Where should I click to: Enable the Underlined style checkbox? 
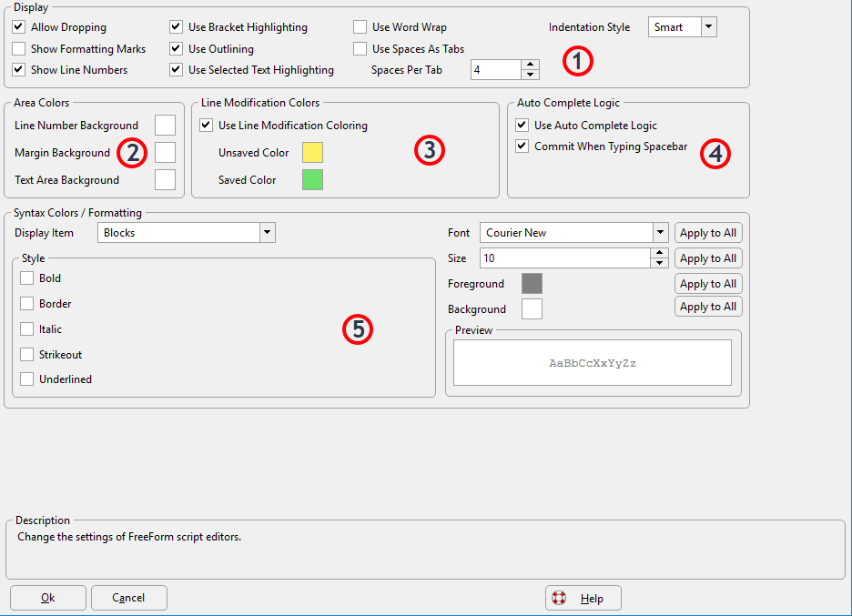coord(26,379)
